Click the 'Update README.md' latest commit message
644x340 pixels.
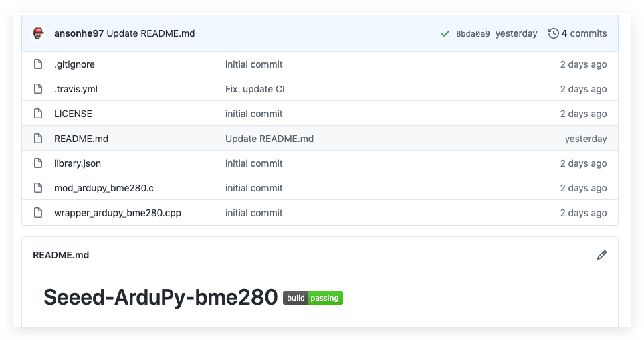[x=150, y=33]
